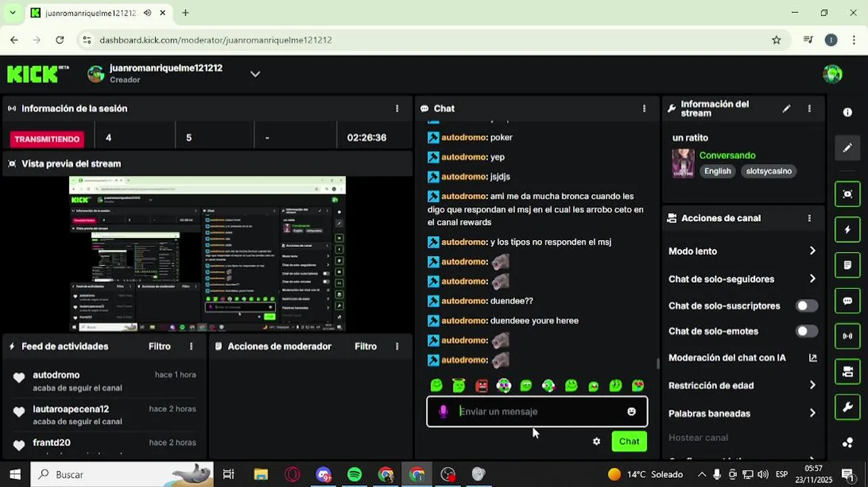
Task: Toggle activity feed lightning widget icon
Action: (848, 230)
